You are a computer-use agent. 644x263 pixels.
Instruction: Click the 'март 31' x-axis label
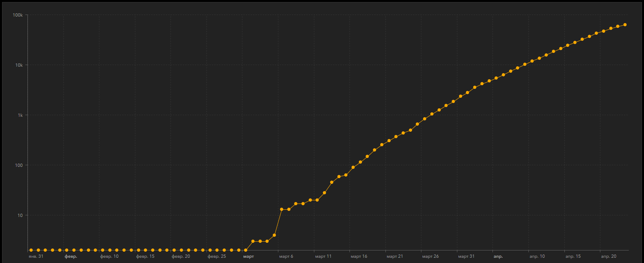(466, 257)
